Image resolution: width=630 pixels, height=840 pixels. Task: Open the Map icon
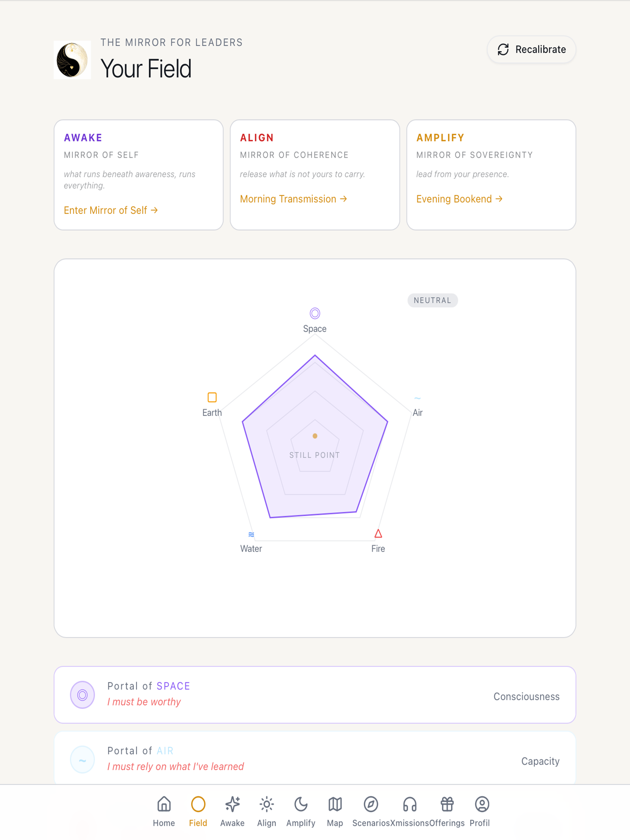pos(335,804)
